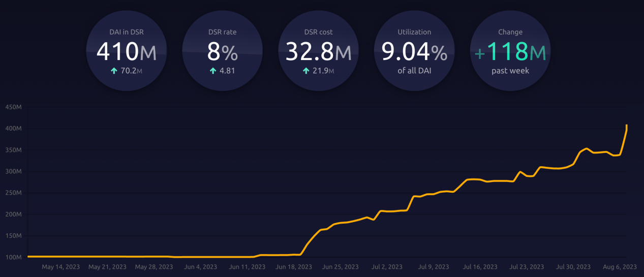This screenshot has width=644, height=277.
Task: Select the 250M y-axis label
Action: tap(13, 193)
